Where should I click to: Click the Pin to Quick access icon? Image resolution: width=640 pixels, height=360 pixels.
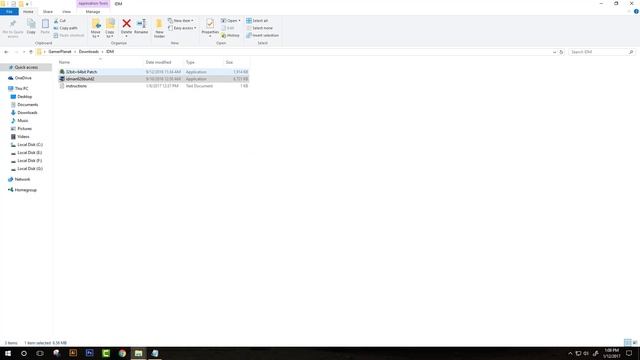tap(13, 24)
